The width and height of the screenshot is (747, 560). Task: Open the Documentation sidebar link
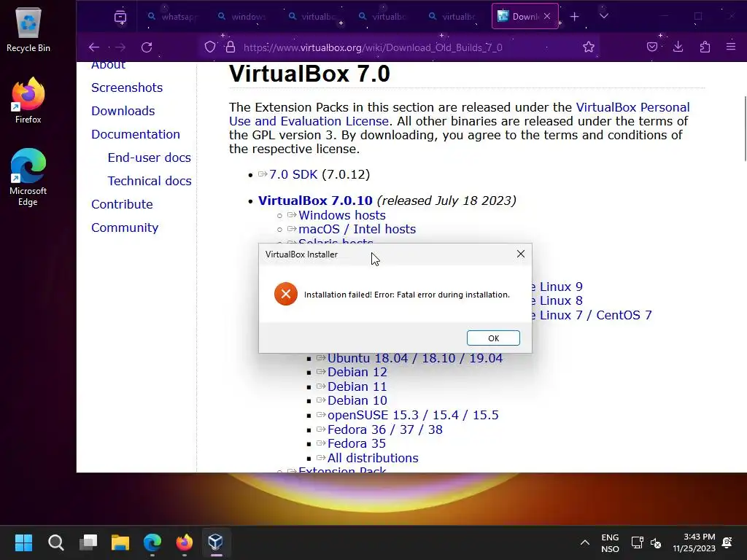tap(135, 134)
